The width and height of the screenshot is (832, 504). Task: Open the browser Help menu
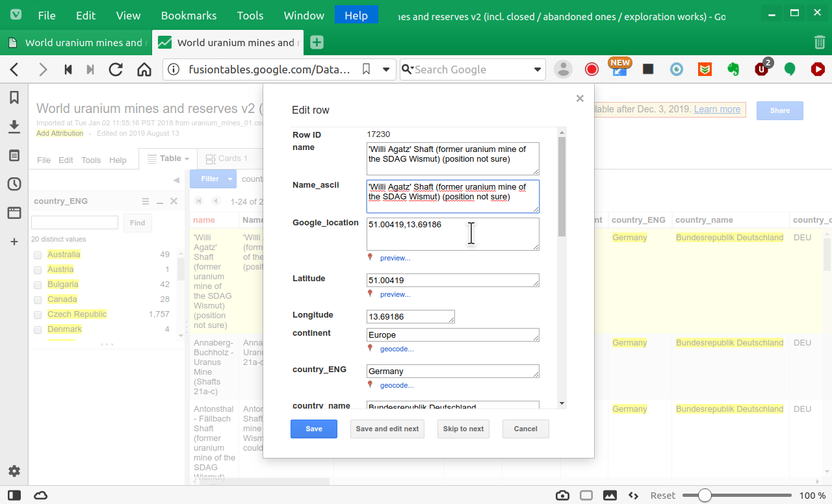point(356,16)
